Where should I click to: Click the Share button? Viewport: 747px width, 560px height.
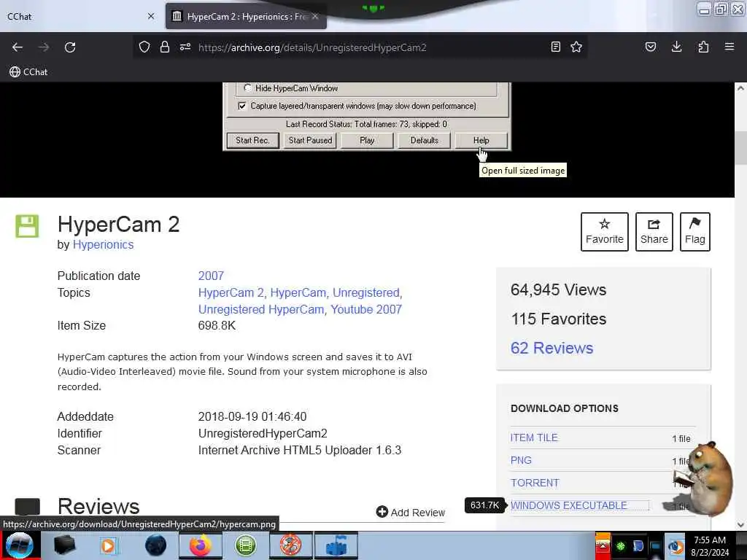pyautogui.click(x=654, y=231)
